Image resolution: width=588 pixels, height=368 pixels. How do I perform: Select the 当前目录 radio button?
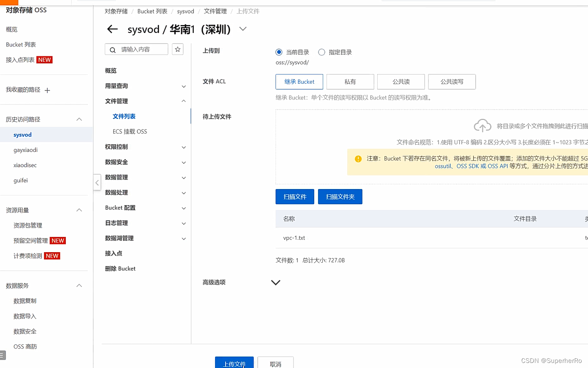279,52
